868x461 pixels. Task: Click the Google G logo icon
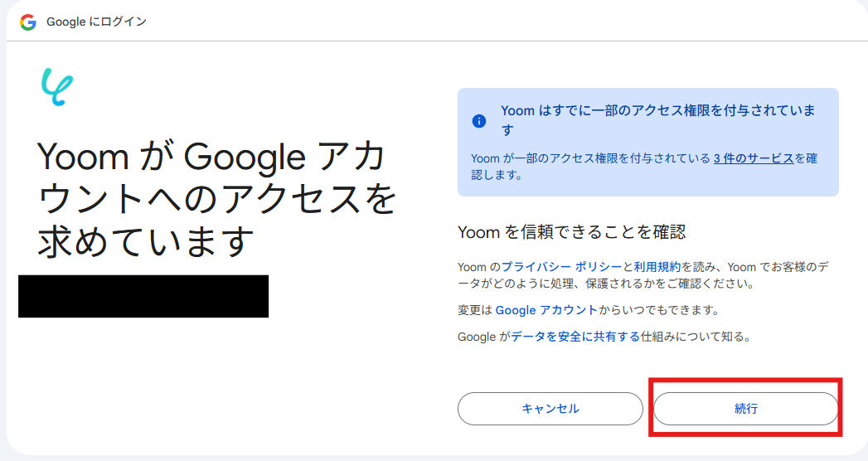tap(27, 22)
